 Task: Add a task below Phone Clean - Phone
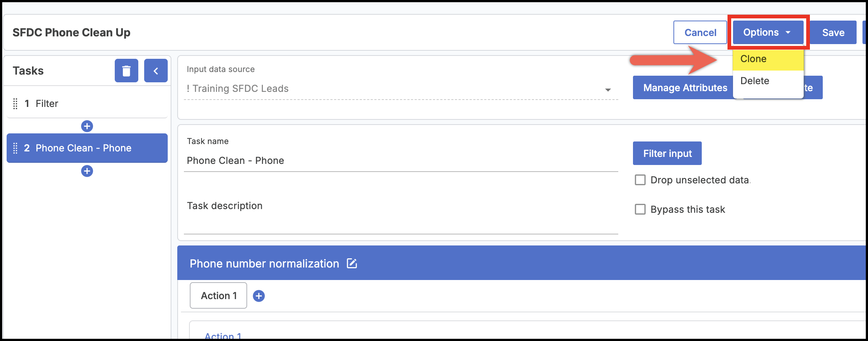pyautogui.click(x=87, y=171)
